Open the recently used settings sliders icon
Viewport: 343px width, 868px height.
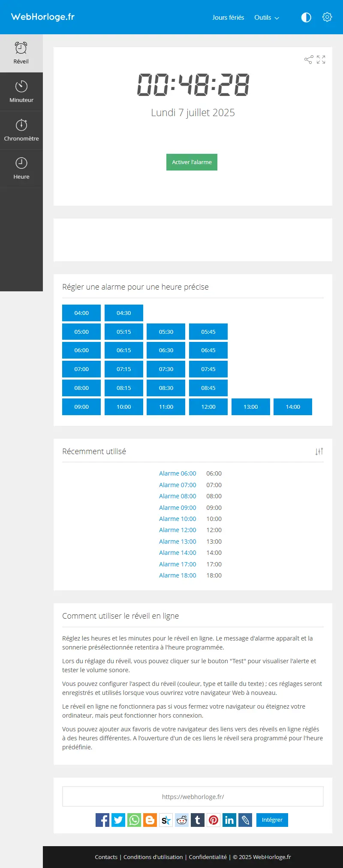[319, 452]
